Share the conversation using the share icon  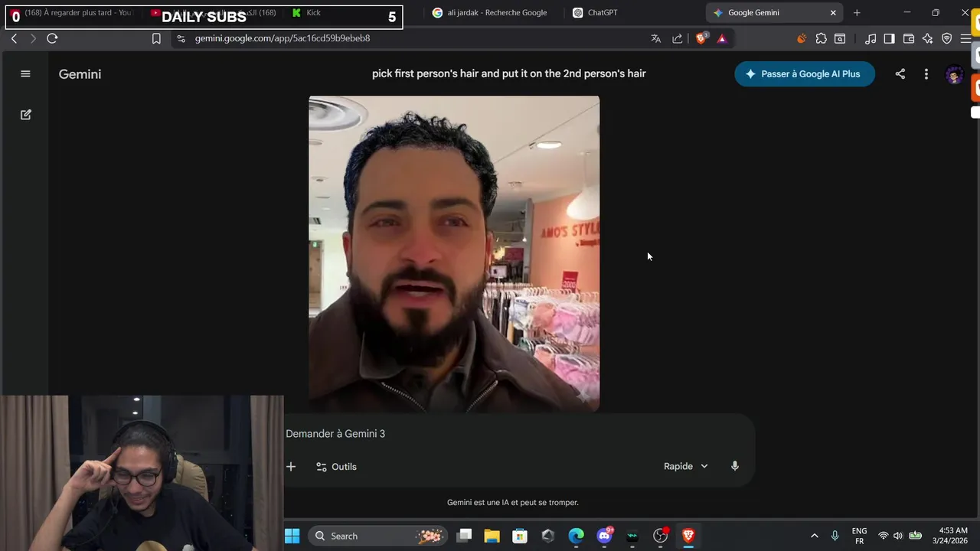(900, 73)
